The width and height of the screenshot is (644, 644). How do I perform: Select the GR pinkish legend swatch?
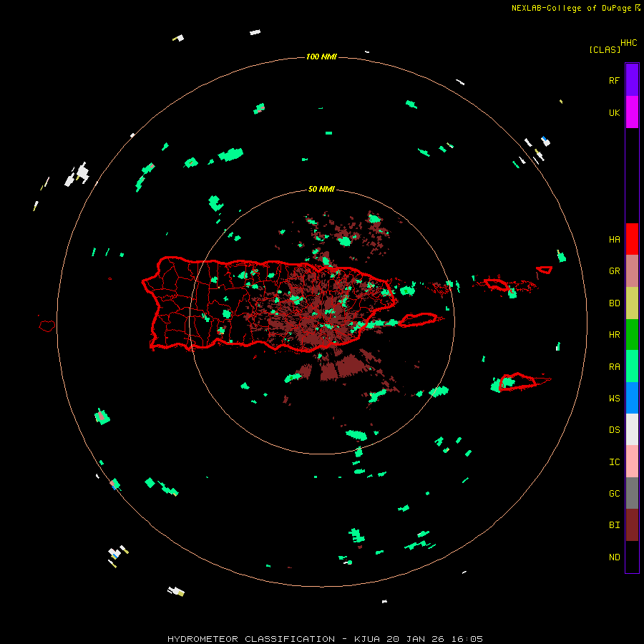click(632, 271)
